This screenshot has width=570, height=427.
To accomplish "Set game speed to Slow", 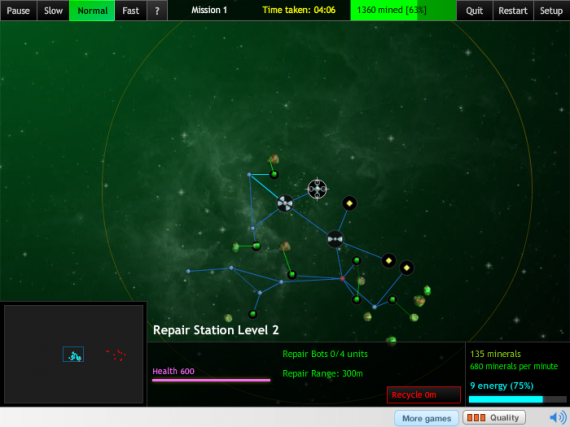I will pyautogui.click(x=53, y=11).
